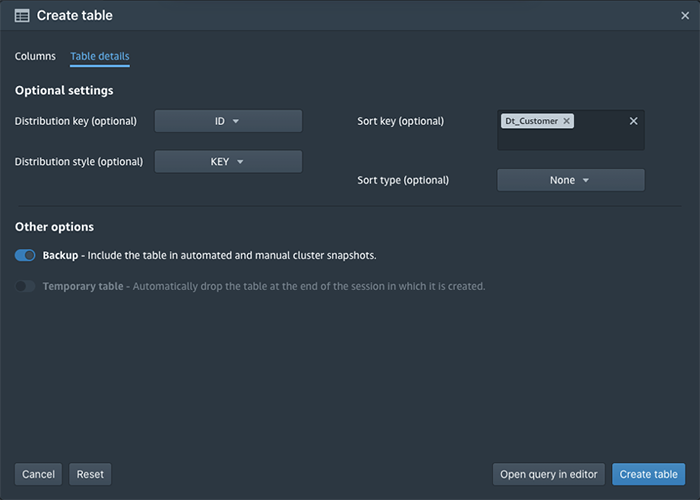Click the caret icon next to KEY

point(240,162)
